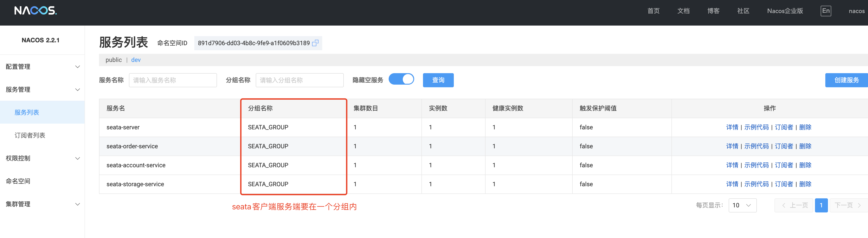Click the NACOS logo
868x238 pixels.
pos(35,11)
